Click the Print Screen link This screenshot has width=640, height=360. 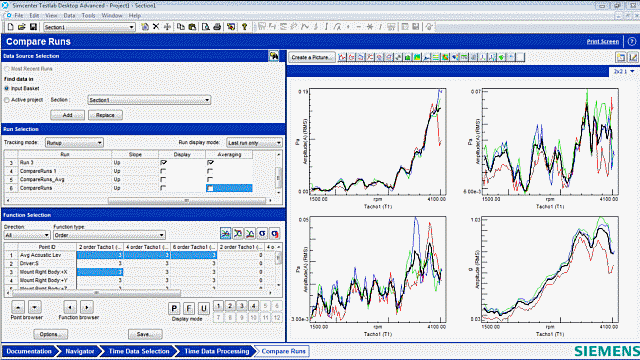(x=602, y=42)
